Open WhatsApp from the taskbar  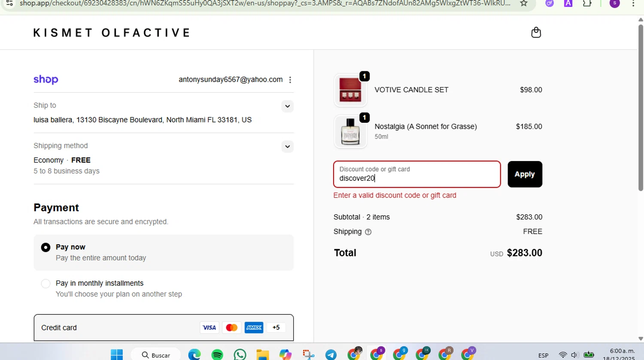pos(240,355)
